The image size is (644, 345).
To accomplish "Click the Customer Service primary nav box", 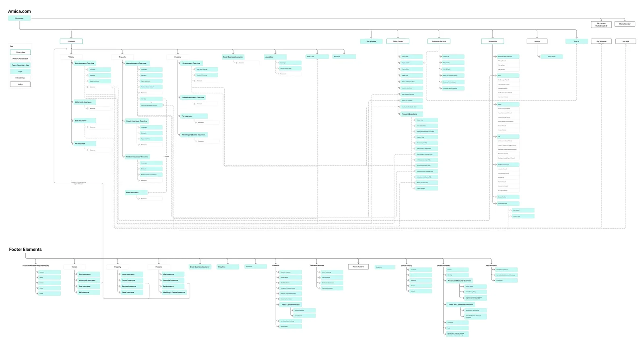I will click(x=439, y=41).
